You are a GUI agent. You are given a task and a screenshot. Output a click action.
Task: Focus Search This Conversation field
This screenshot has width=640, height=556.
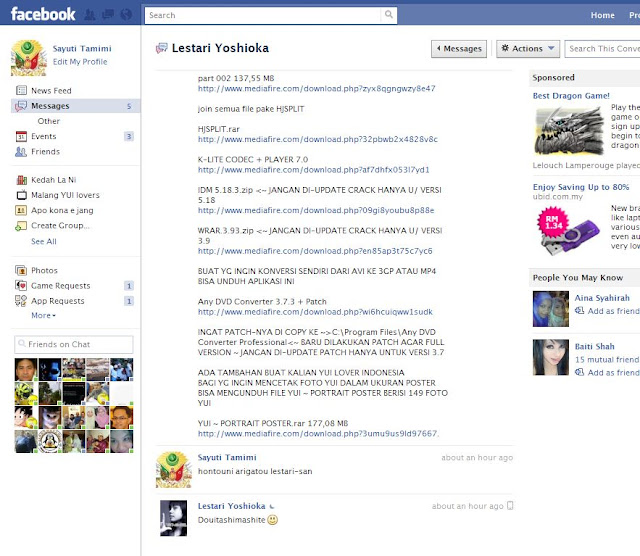602,49
